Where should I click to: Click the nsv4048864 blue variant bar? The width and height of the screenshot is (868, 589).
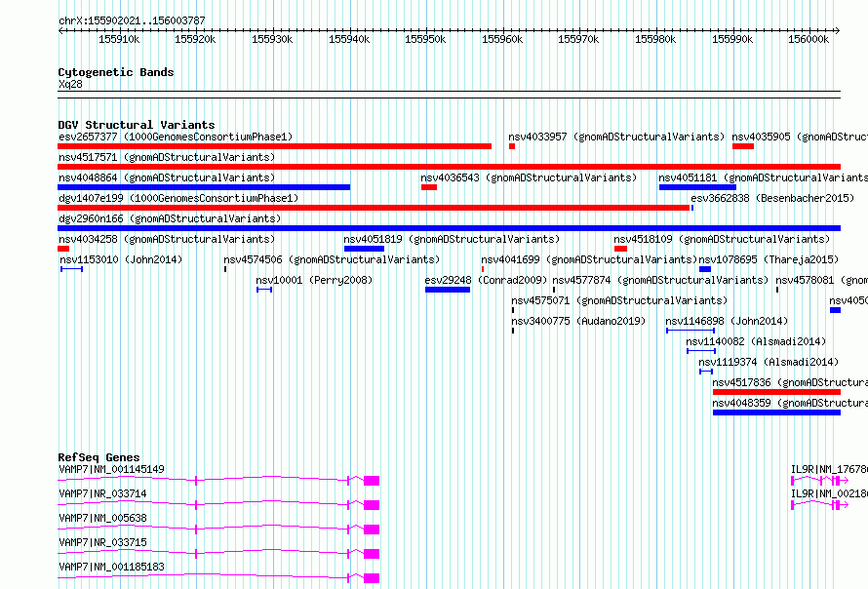(x=204, y=187)
